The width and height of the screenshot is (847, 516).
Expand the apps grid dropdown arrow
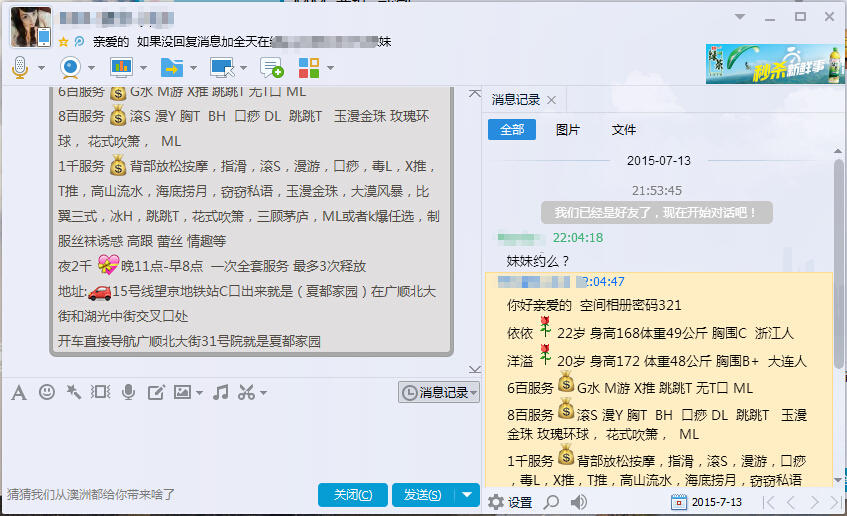330,68
